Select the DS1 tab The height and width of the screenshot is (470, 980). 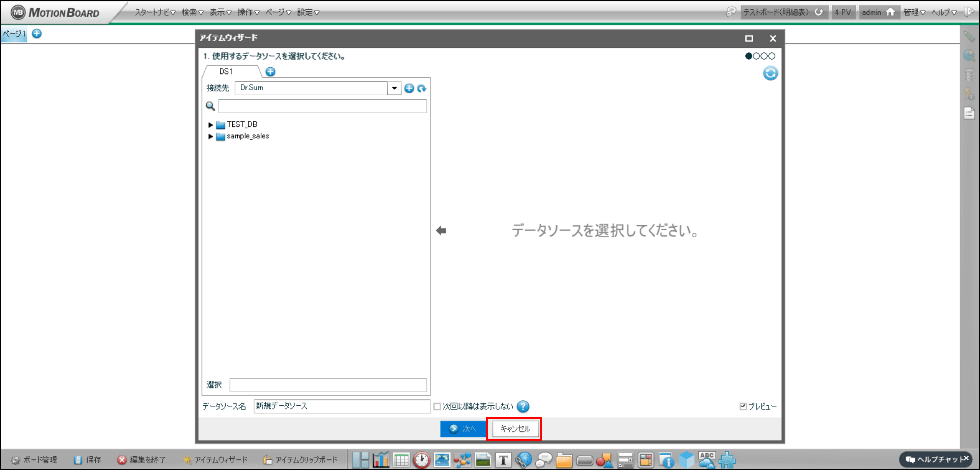point(226,72)
